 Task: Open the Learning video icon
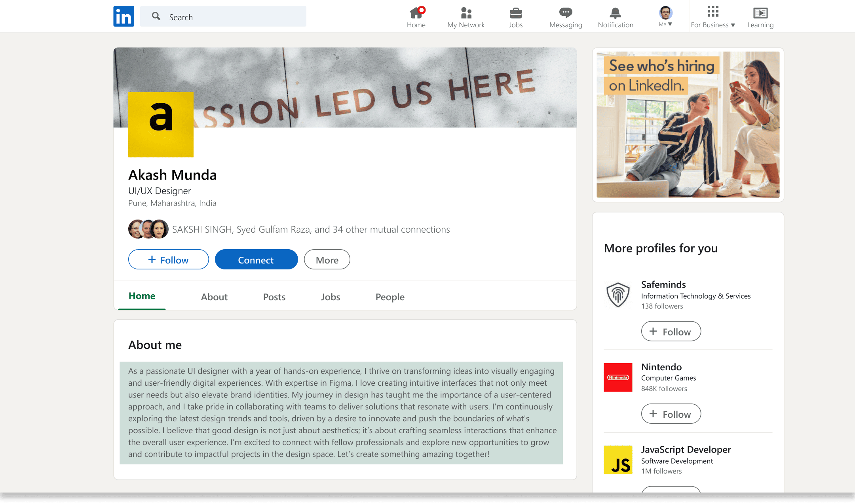tap(760, 13)
